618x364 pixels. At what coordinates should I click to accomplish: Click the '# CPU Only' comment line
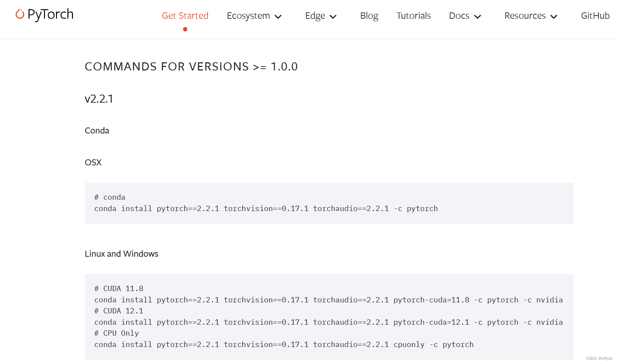pyautogui.click(x=117, y=333)
